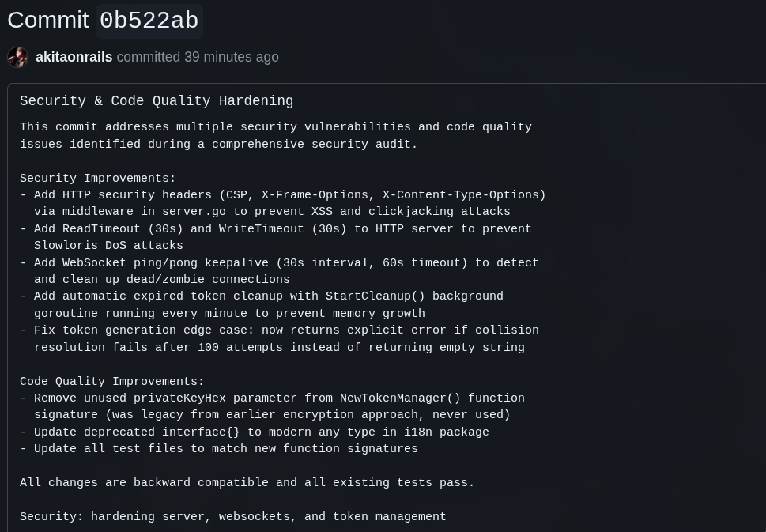Viewport: 766px width, 532px height.
Task: Click the token generation edge case bullet
Action: (279, 330)
